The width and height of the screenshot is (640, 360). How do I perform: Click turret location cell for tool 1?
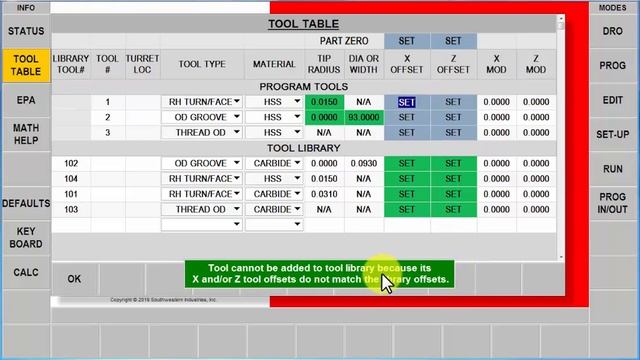pyautogui.click(x=142, y=102)
